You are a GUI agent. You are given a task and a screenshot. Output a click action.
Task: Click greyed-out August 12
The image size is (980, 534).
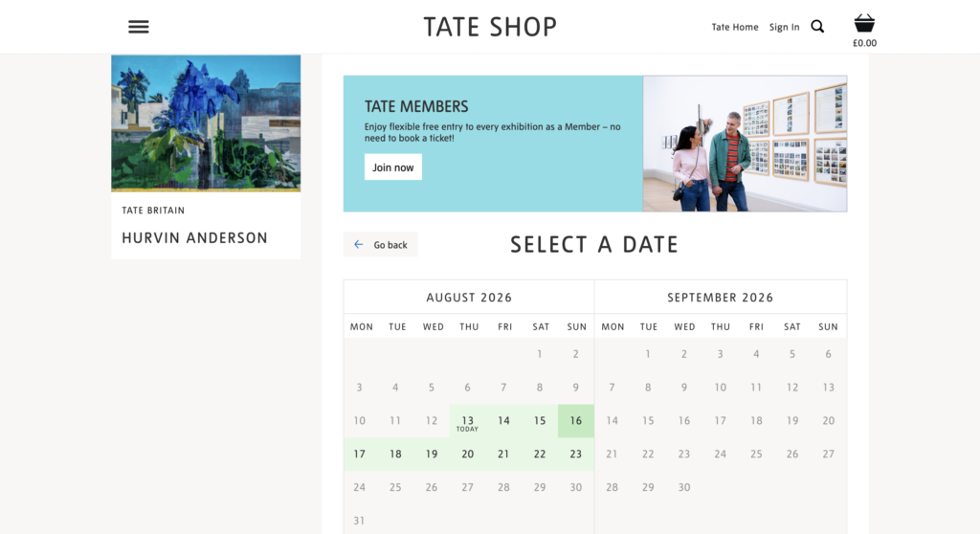[x=432, y=421]
